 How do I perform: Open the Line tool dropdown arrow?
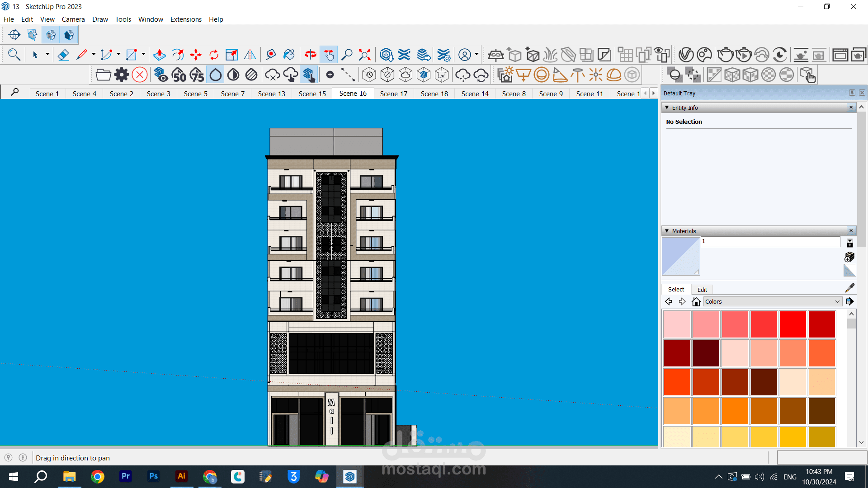tap(94, 55)
